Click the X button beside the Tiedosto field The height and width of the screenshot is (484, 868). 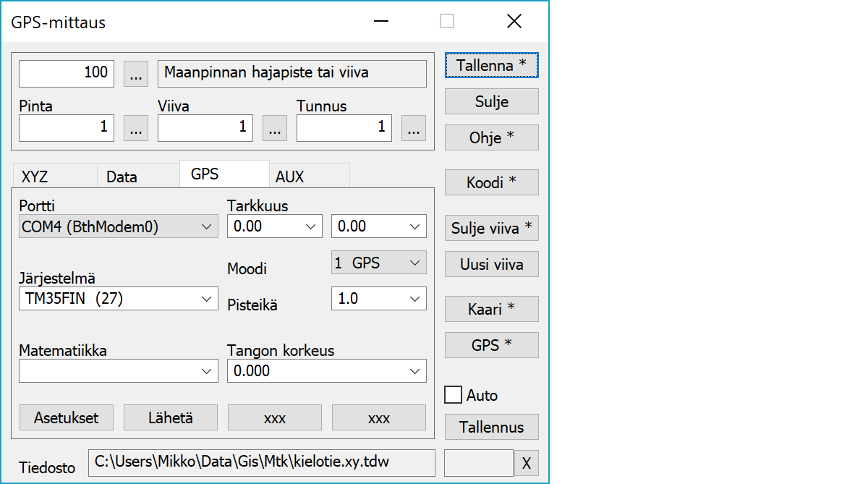(x=526, y=464)
